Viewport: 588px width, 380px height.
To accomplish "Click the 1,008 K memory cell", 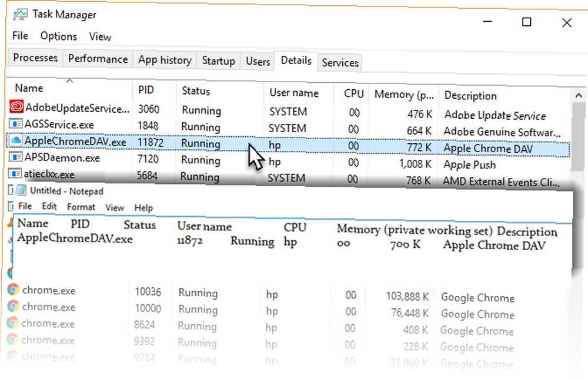I will tap(415, 164).
